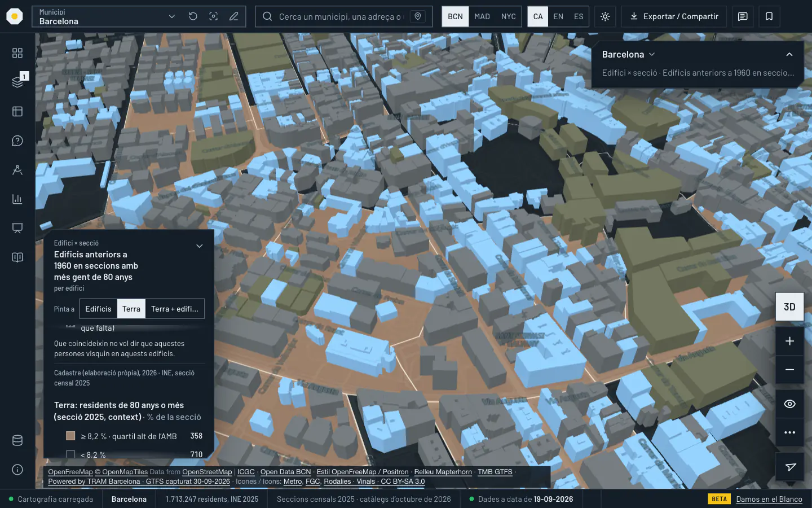This screenshot has height=508, width=812.
Task: Collapse the right Barcelona panel with up chevron
Action: click(789, 54)
